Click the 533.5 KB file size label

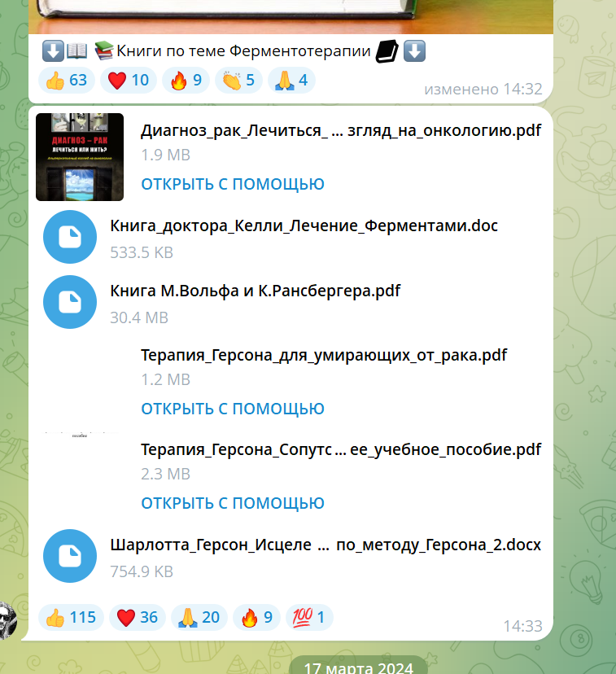point(142,252)
